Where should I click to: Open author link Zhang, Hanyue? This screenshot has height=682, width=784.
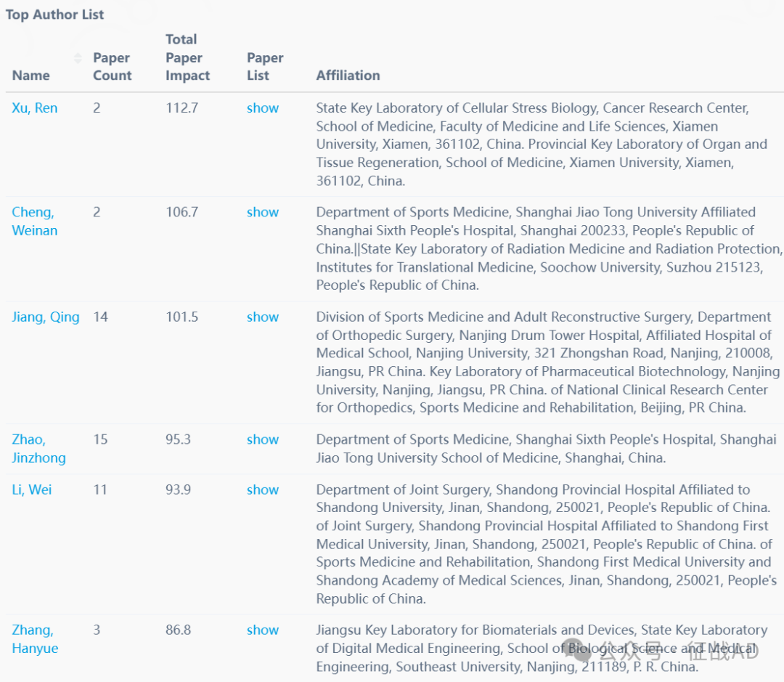(x=35, y=639)
